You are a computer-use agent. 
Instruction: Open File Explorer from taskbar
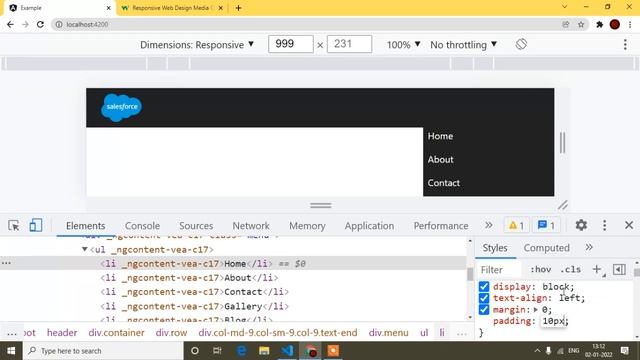pyautogui.click(x=264, y=351)
